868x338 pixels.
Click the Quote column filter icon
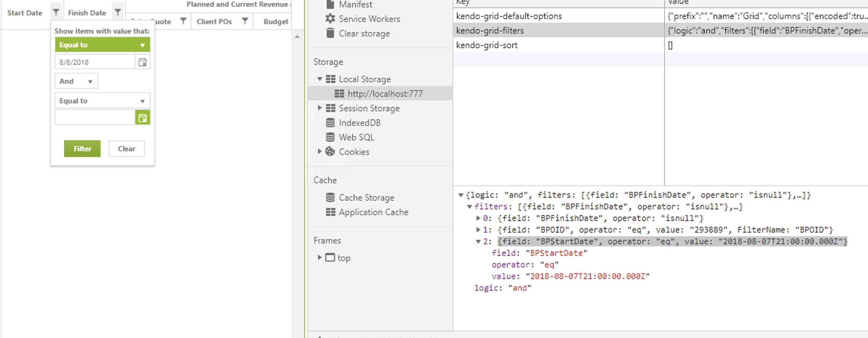[183, 21]
